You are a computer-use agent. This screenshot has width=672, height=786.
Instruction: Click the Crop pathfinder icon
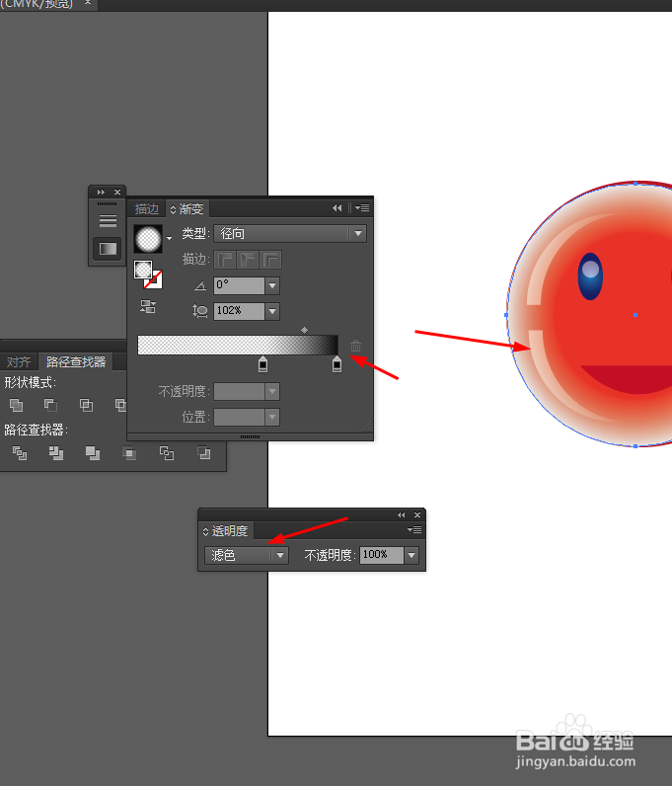(129, 453)
